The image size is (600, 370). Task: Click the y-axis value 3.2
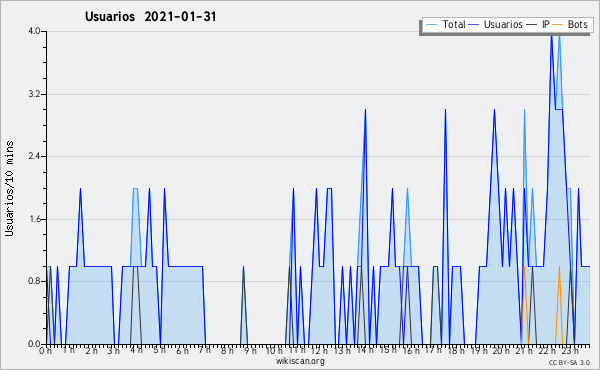(x=34, y=94)
